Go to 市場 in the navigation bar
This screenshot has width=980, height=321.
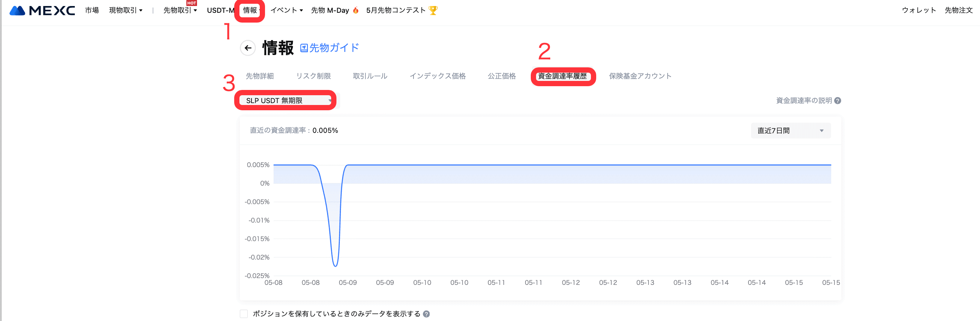point(92,10)
